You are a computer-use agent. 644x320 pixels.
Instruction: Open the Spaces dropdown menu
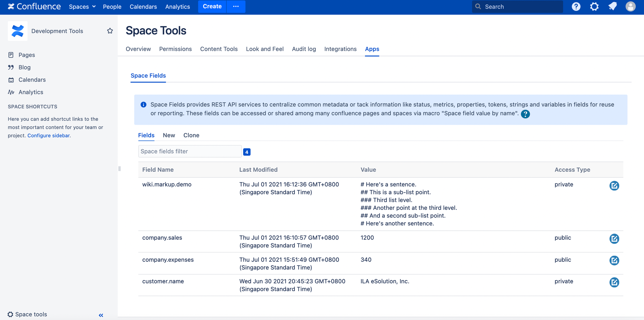[x=82, y=6]
